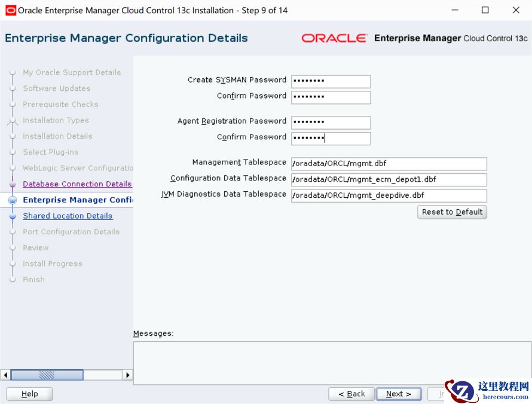Click the Create SYSMAN Password field

[x=331, y=81]
